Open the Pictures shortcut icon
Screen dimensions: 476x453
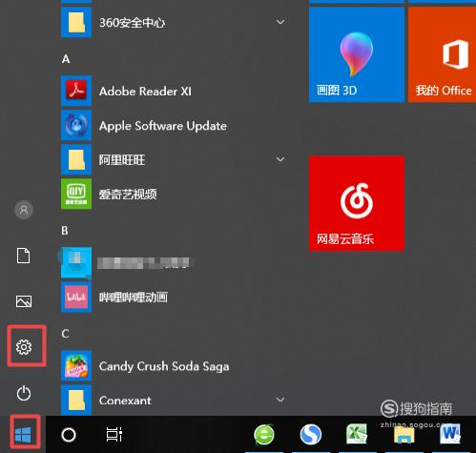tap(24, 301)
